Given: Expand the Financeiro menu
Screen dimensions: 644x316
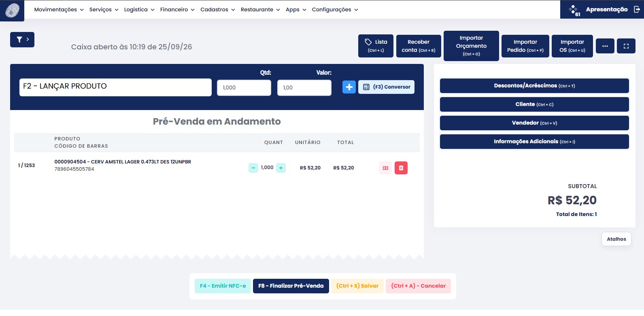Looking at the screenshot, I should pos(177,10).
